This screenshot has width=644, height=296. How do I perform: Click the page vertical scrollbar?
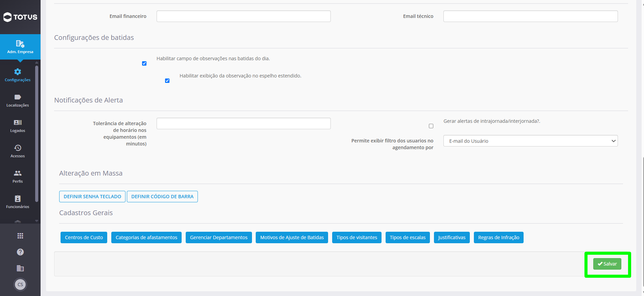coord(643,222)
